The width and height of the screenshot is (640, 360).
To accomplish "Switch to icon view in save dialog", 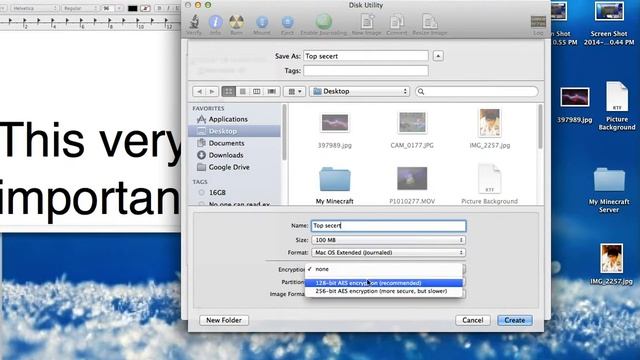I will pos(229,91).
